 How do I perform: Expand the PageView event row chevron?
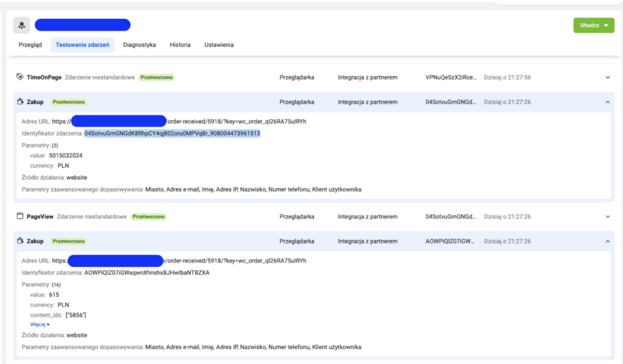(607, 216)
